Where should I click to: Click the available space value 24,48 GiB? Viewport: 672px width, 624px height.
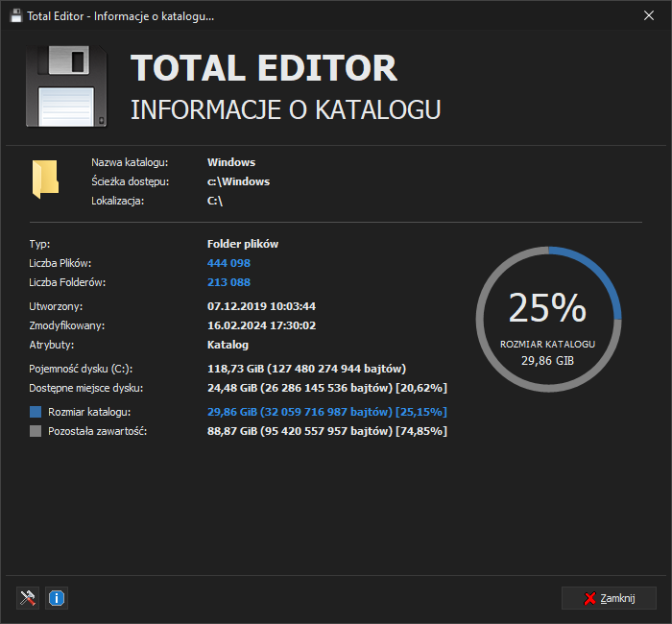[x=327, y=388]
